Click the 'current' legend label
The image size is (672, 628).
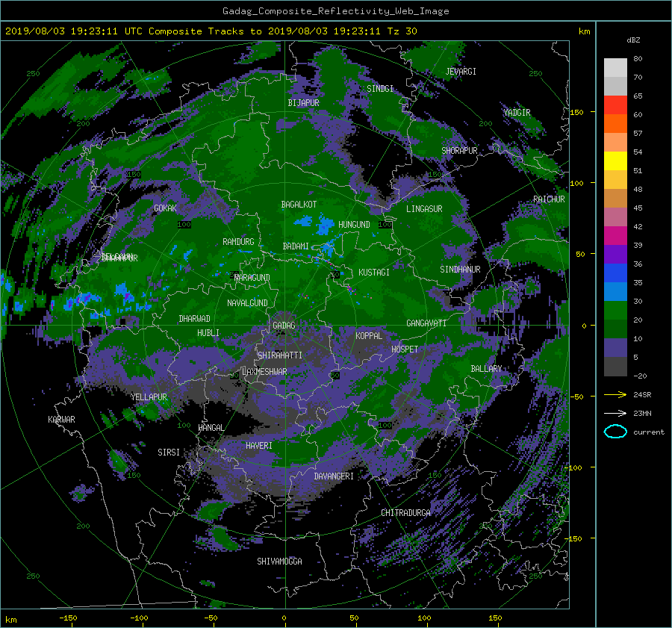coord(649,432)
